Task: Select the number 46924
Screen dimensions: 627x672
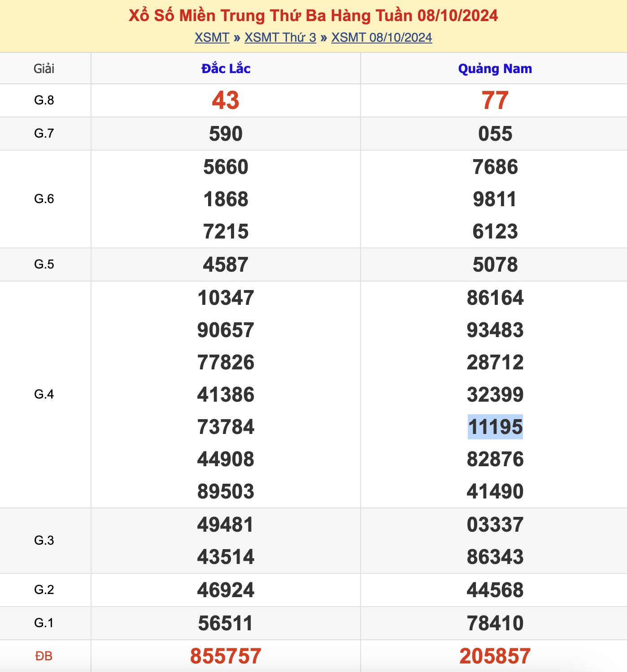Action: [226, 590]
